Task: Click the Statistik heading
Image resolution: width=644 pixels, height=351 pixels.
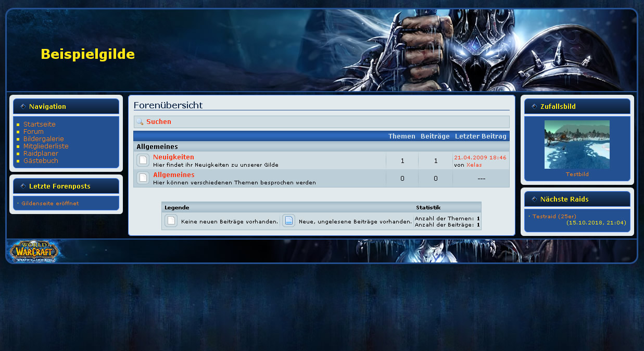Action: point(428,207)
